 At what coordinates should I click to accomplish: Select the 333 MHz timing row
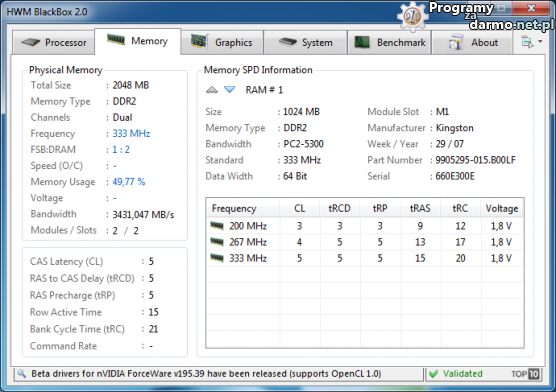pyautogui.click(x=365, y=258)
